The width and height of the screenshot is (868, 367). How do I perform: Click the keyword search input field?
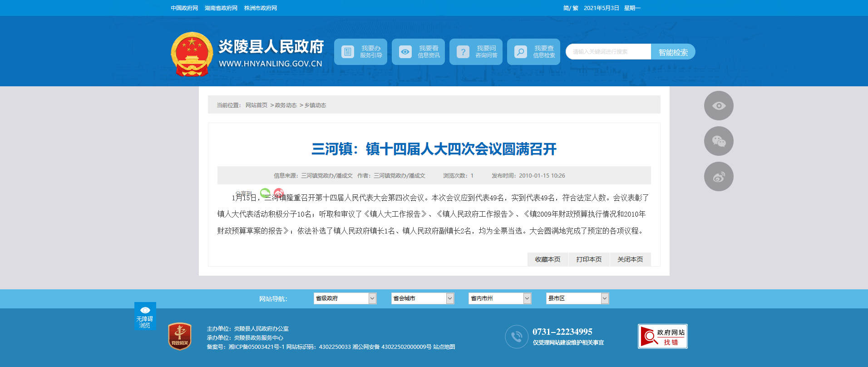608,52
